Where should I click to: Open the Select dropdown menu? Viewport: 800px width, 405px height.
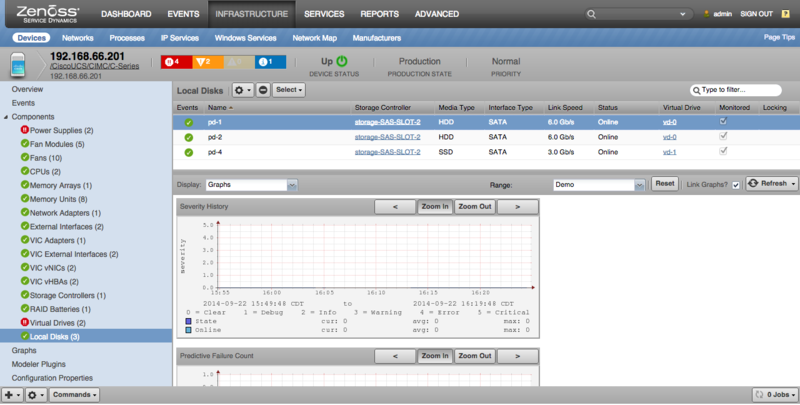click(x=289, y=90)
